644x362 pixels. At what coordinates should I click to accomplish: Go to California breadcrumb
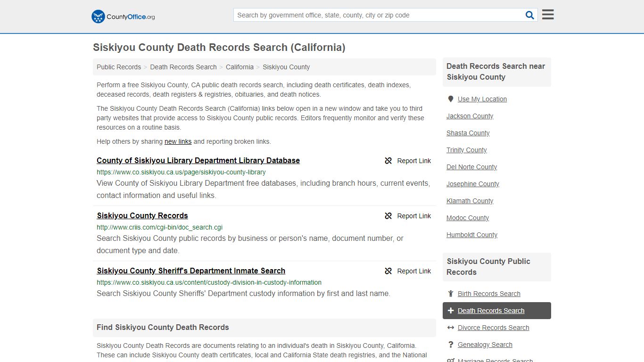point(239,67)
